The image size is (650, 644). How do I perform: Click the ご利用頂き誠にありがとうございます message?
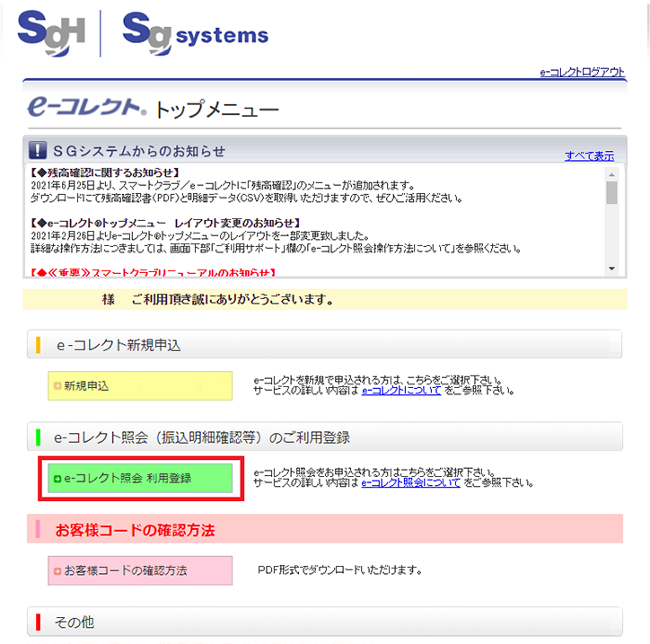click(233, 299)
